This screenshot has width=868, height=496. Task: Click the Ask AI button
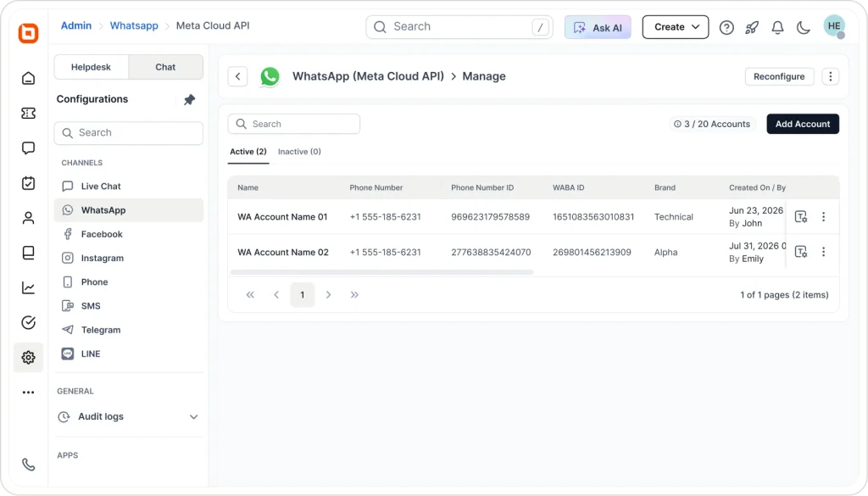pyautogui.click(x=598, y=27)
